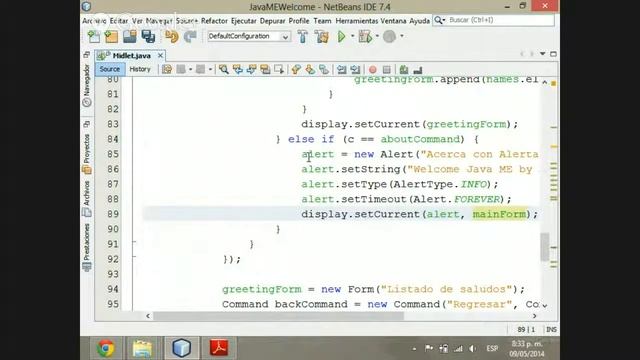
Task: Expand the Debug Project dropdown arrow
Action: (377, 36)
